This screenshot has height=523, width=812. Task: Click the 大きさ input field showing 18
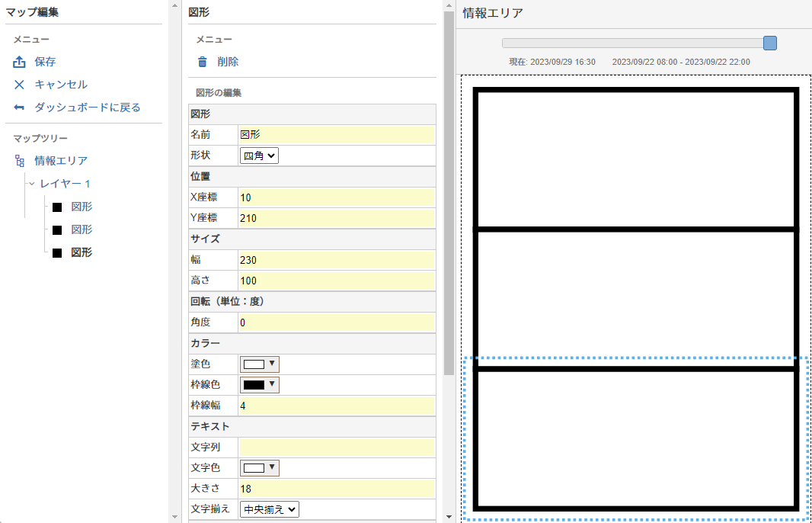point(337,488)
